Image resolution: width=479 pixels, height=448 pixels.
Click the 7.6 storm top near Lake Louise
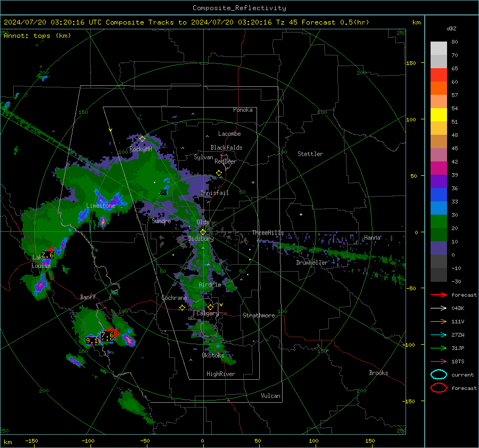47,255
